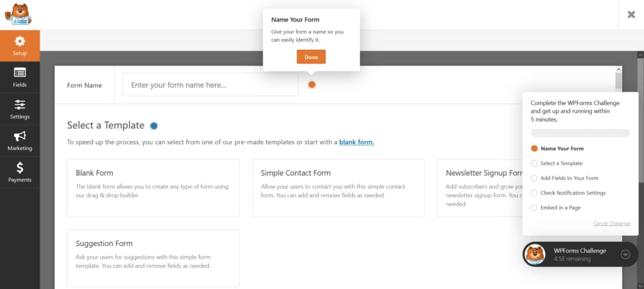Click the Name Your Form popup title
644x289 pixels.
296,20
